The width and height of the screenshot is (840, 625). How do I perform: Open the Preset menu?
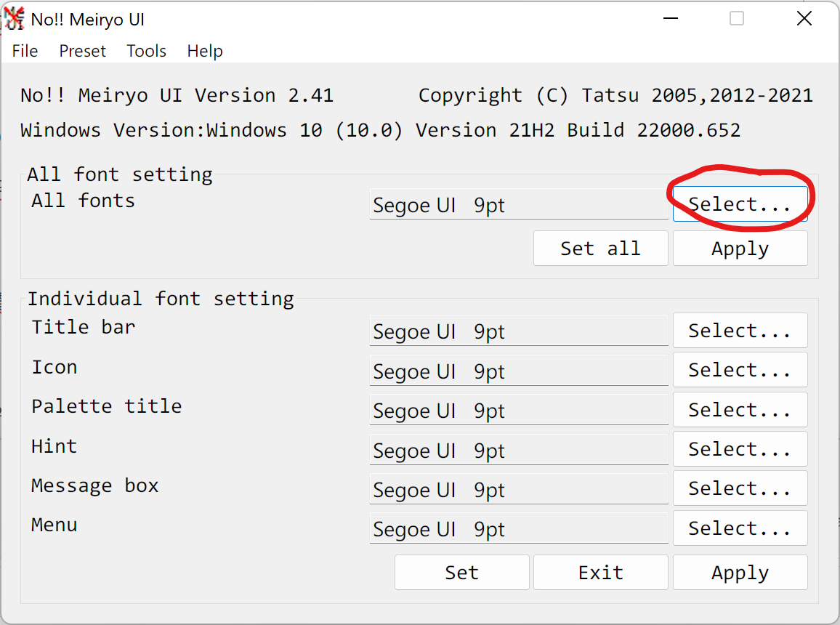click(x=83, y=51)
